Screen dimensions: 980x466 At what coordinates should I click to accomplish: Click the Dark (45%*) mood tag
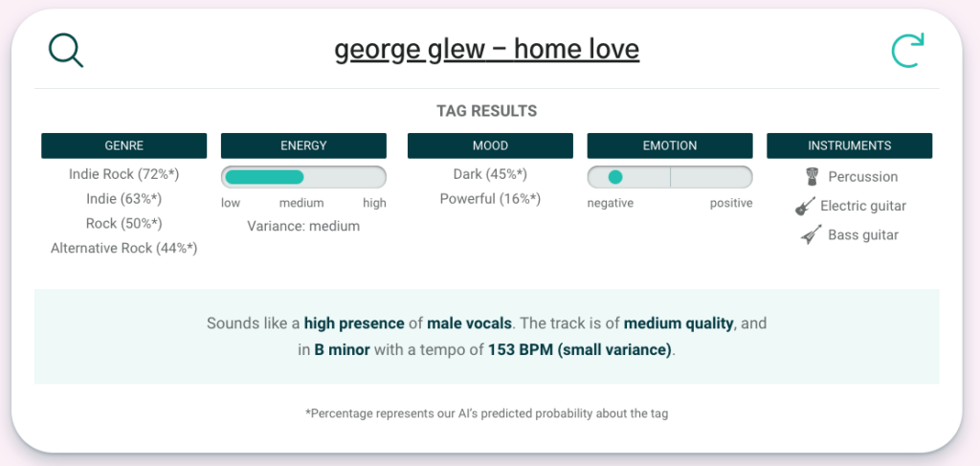[x=490, y=174]
